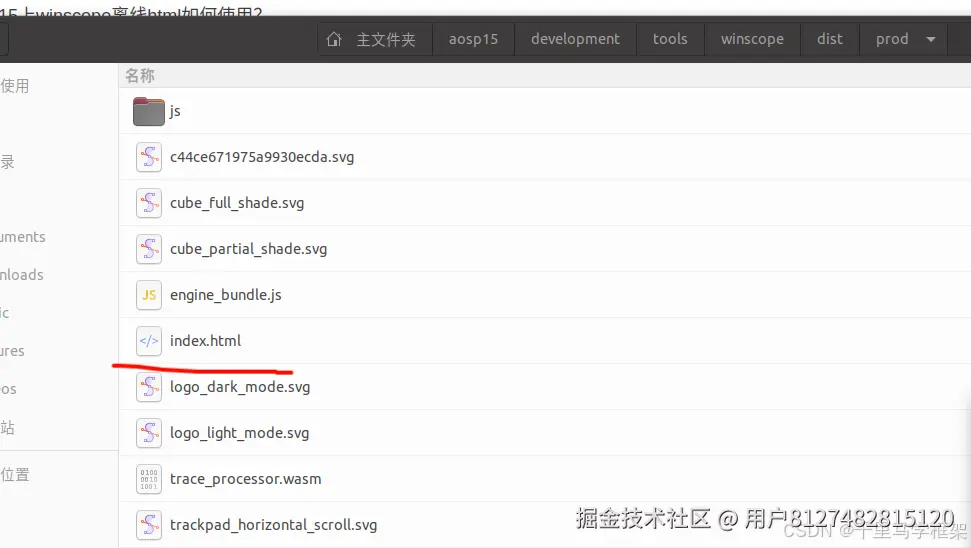Click the cube_partial_shade.svg file icon
971x548 pixels.
point(149,249)
